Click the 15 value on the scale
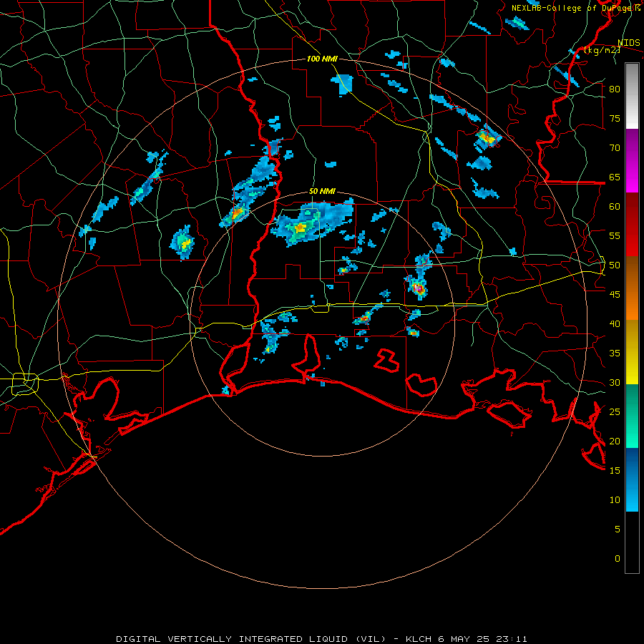This screenshot has width=644, height=644. coord(615,471)
